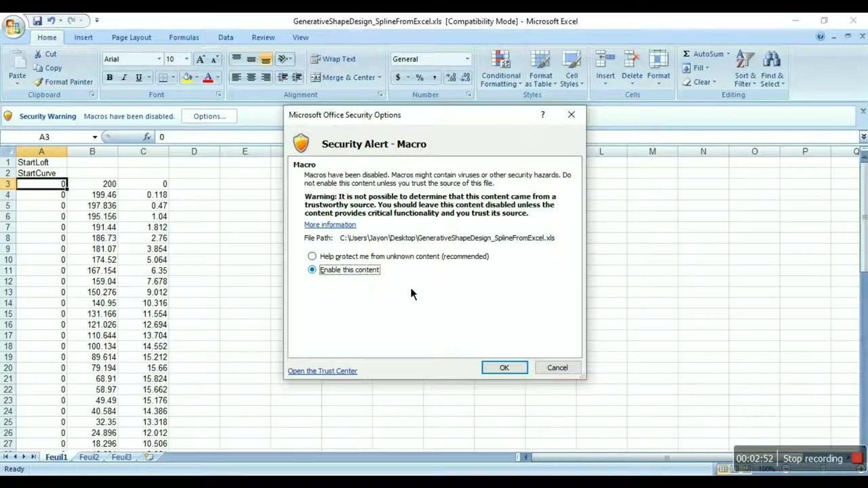The image size is (868, 488).
Task: Click the Paste clipboard icon
Action: tap(18, 59)
